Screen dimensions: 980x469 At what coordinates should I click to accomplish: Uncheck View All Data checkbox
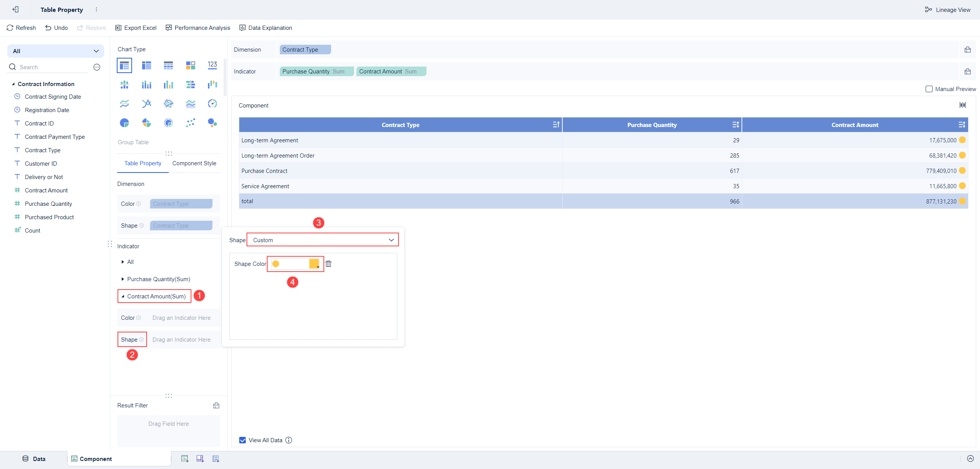point(243,440)
